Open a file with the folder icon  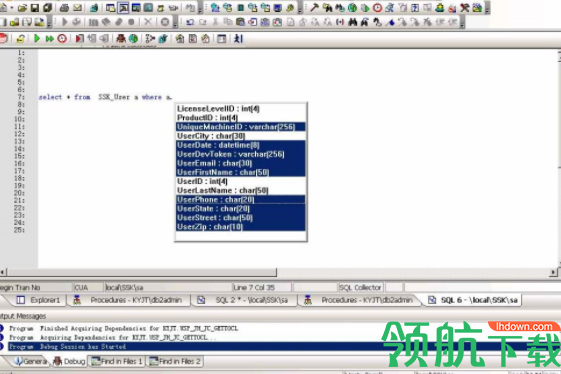[x=22, y=8]
